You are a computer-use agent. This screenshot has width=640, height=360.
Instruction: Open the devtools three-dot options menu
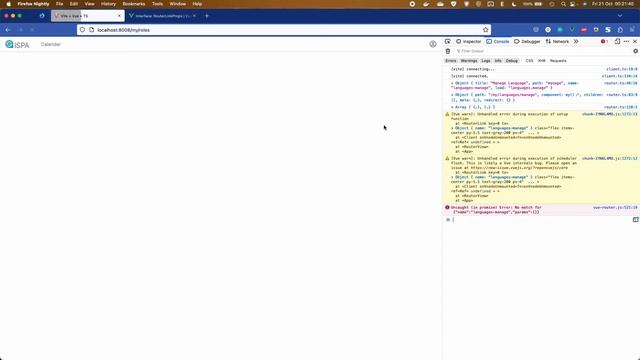[x=626, y=41]
